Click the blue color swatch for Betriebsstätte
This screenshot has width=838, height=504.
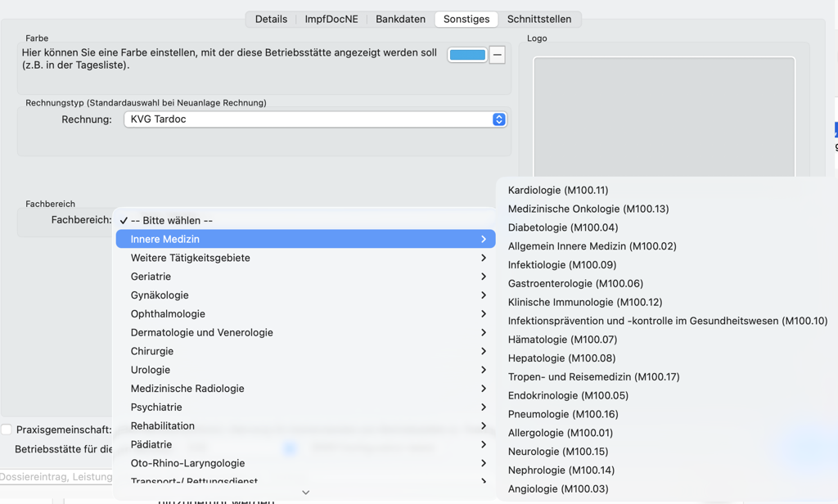(x=467, y=55)
